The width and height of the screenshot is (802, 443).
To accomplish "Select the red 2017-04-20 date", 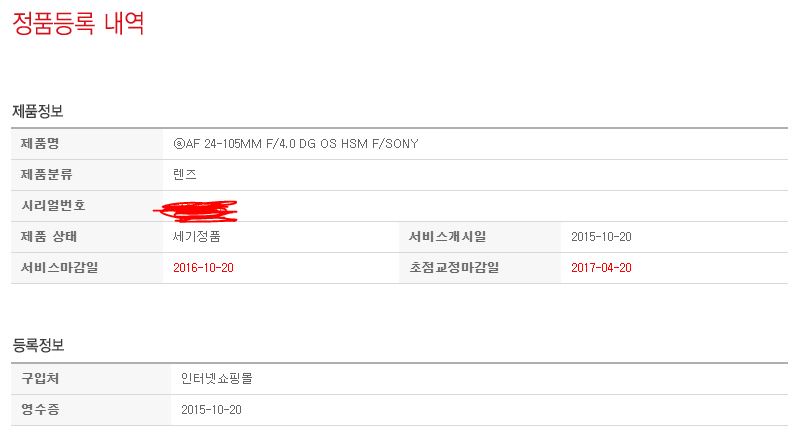I will pyautogui.click(x=601, y=268).
